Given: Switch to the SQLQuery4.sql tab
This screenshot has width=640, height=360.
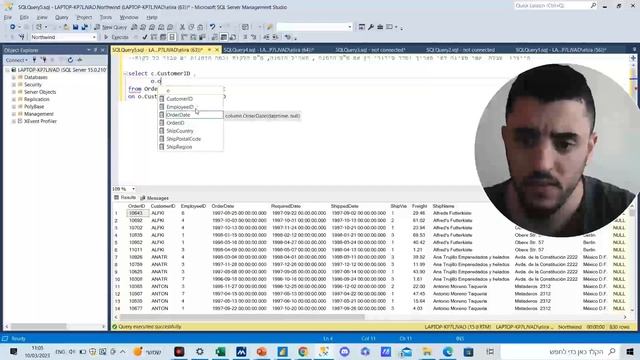Looking at the screenshot, I should (x=268, y=50).
